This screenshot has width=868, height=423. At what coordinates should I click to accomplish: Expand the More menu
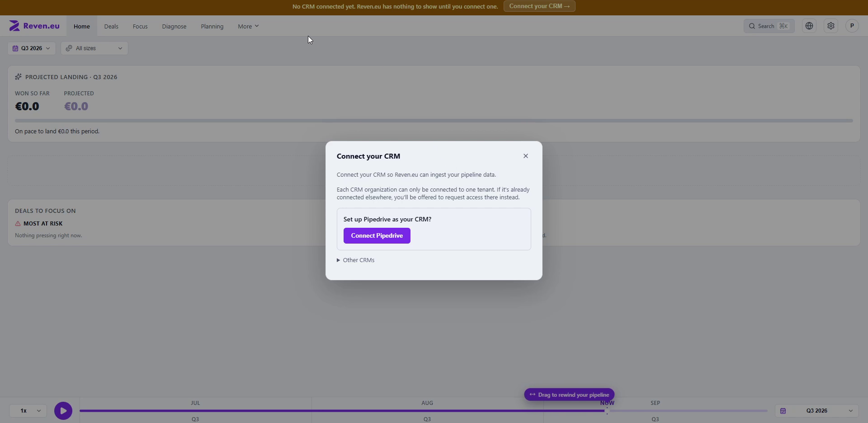(248, 26)
